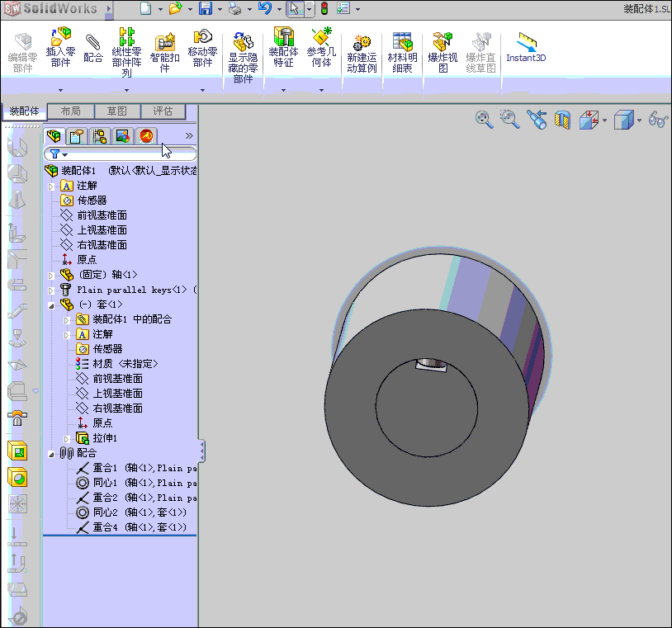Open the Display Style cube icon
Viewport: 672px width, 628px height.
click(x=623, y=120)
